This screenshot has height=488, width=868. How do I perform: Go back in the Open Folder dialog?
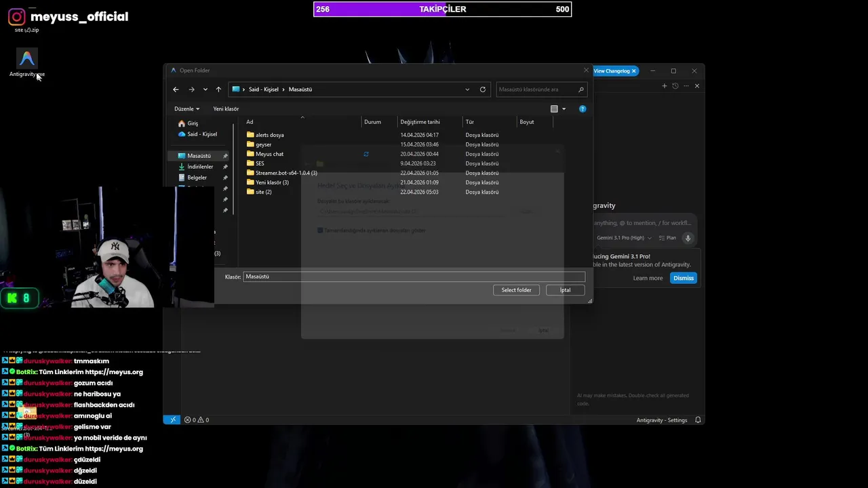click(x=176, y=89)
